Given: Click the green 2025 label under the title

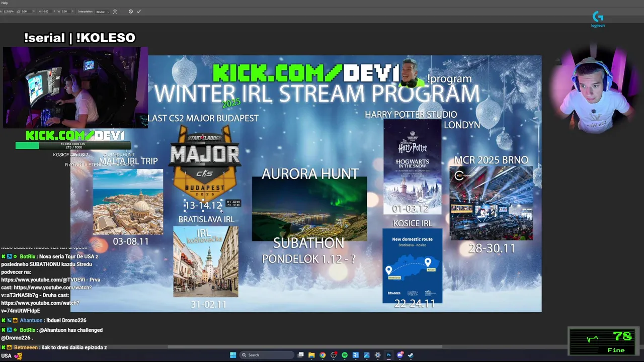Looking at the screenshot, I should (231, 103).
